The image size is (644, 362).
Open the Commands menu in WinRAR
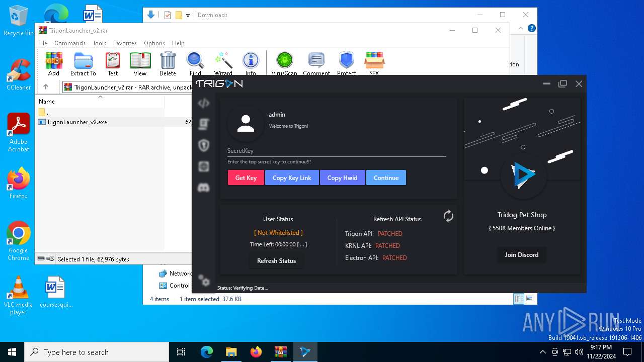click(70, 43)
